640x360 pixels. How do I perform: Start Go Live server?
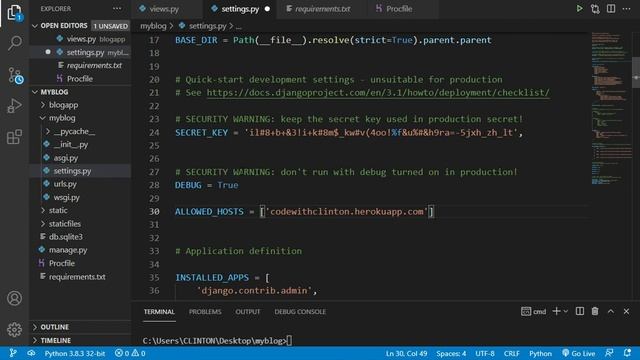(x=578, y=353)
